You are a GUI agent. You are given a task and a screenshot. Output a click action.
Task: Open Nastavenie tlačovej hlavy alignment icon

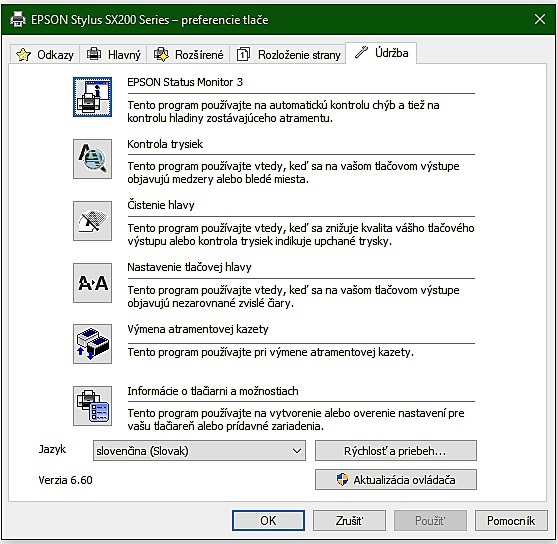(93, 283)
